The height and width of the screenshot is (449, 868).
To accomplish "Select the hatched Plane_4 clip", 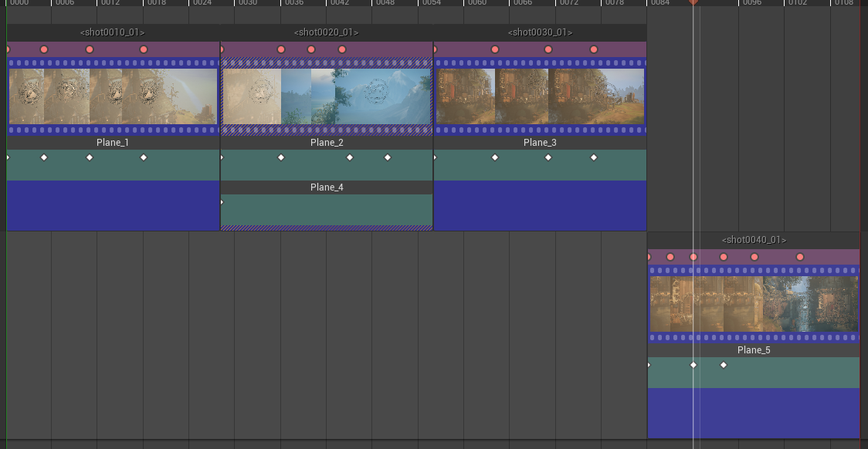I will point(326,208).
